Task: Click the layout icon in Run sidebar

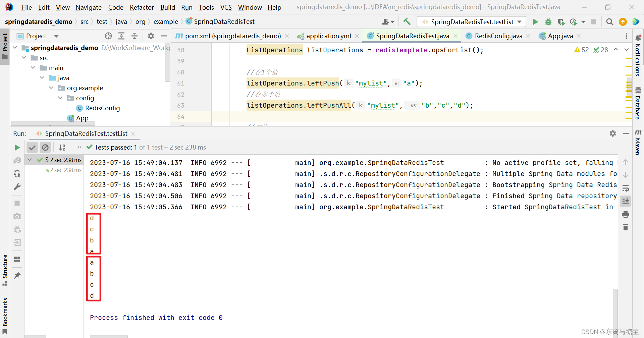Action: click(17, 259)
